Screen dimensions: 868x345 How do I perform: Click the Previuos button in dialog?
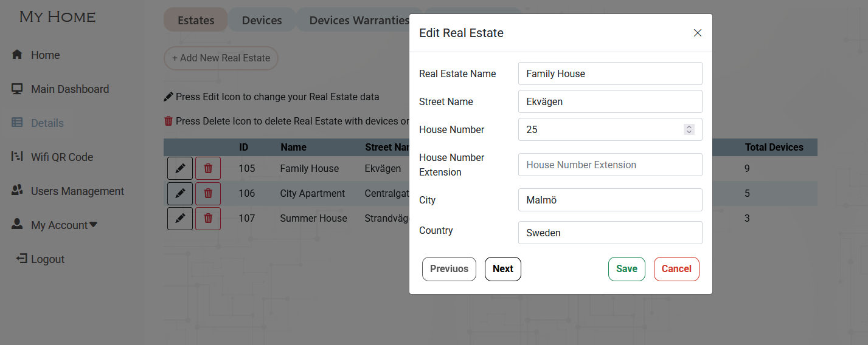[x=449, y=269]
